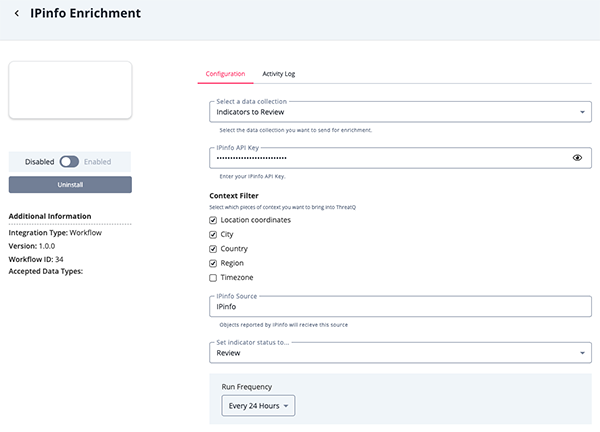Viewport: 600px width, 432px height.
Task: Uncheck the City checkbox
Action: (213, 235)
